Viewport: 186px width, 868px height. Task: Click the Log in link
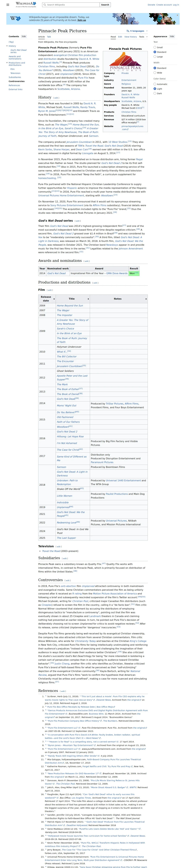176,5
